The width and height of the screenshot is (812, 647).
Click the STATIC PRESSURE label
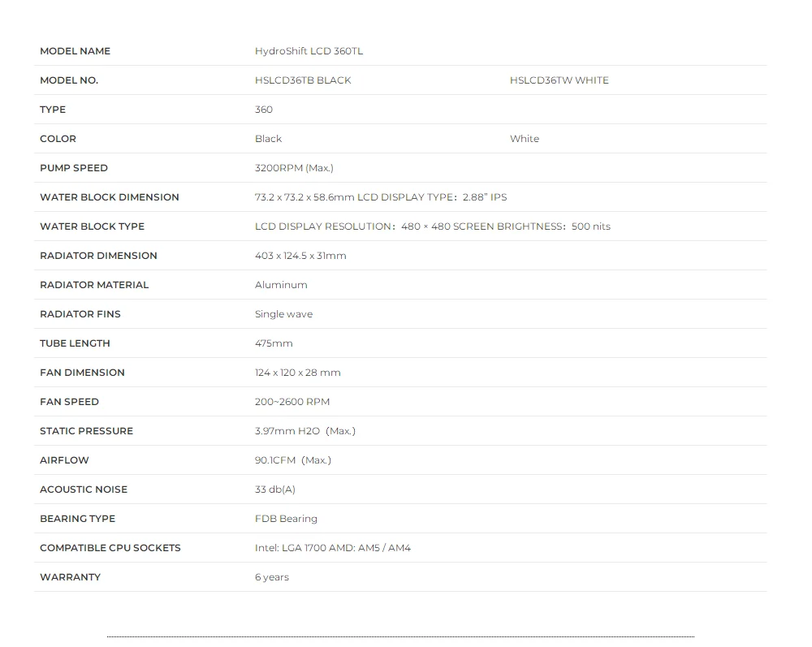[86, 431]
